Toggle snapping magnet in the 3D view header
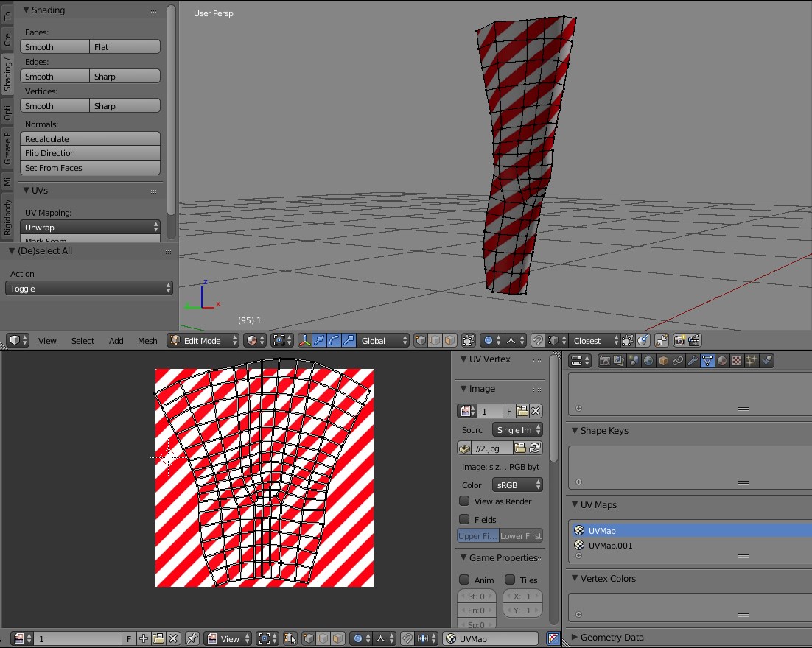This screenshot has width=812, height=648. pyautogui.click(x=538, y=340)
